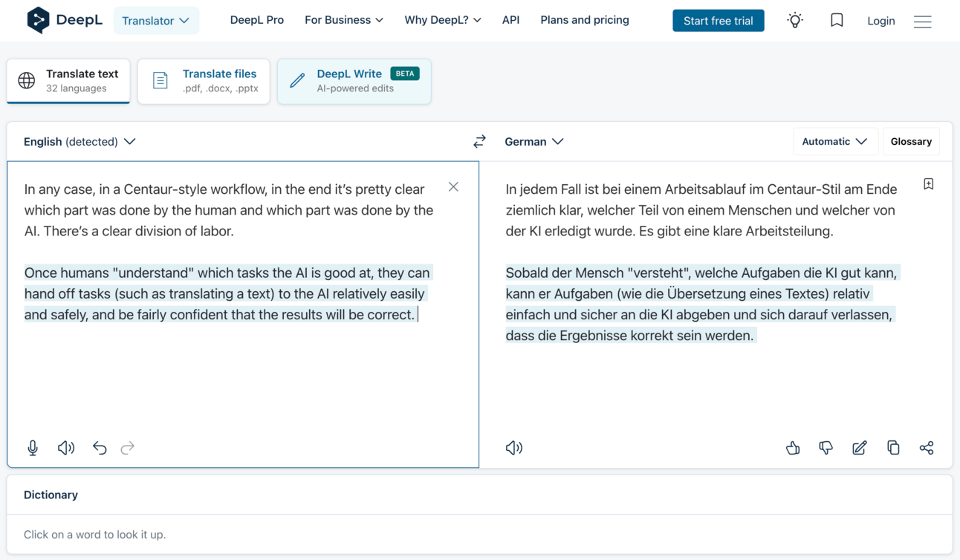Edit the translation with pencil icon
This screenshot has height=560, width=960.
point(860,448)
